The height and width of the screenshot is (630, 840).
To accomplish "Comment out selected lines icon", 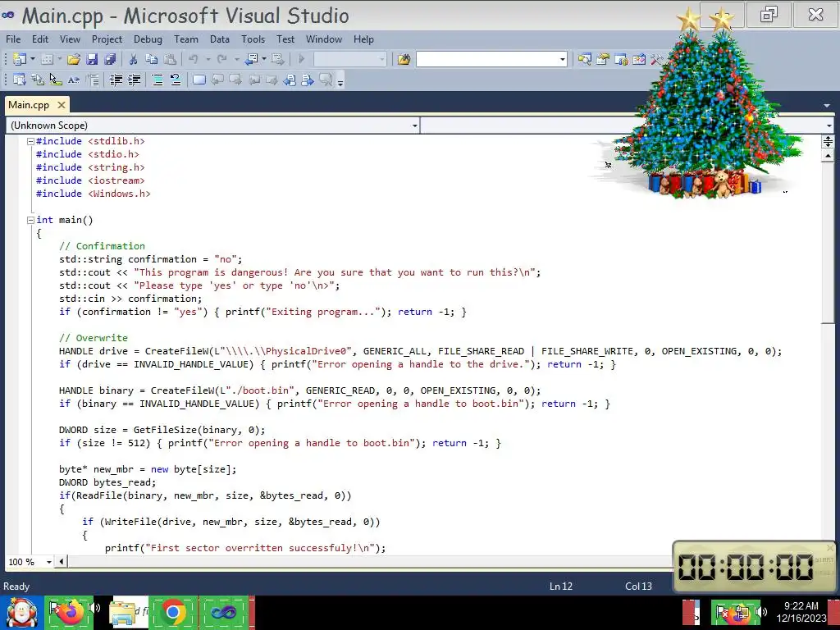I will [x=157, y=80].
